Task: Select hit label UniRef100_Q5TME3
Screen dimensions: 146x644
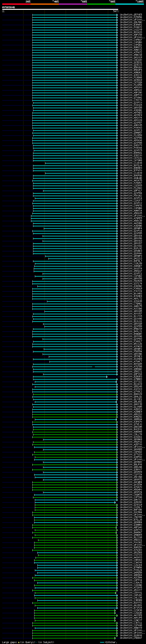Action: click(x=131, y=357)
